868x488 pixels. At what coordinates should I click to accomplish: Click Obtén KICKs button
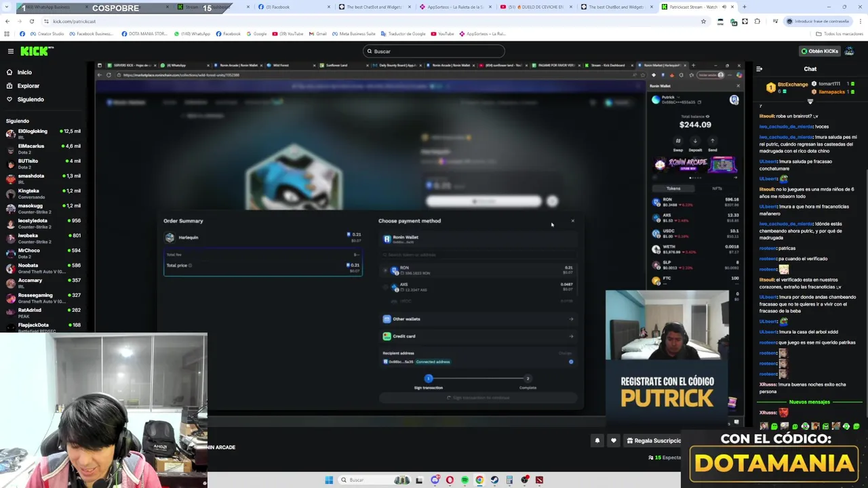[x=819, y=51]
